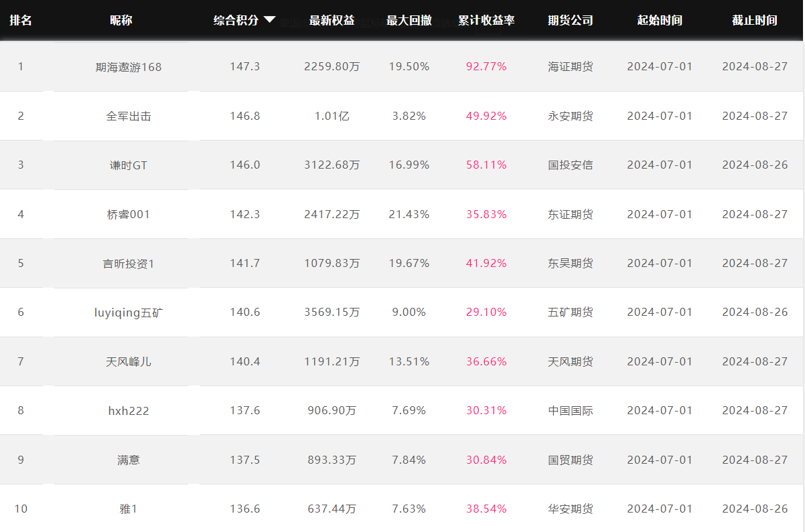Click futures company 国投安信
The width and height of the screenshot is (805, 532).
point(571,165)
